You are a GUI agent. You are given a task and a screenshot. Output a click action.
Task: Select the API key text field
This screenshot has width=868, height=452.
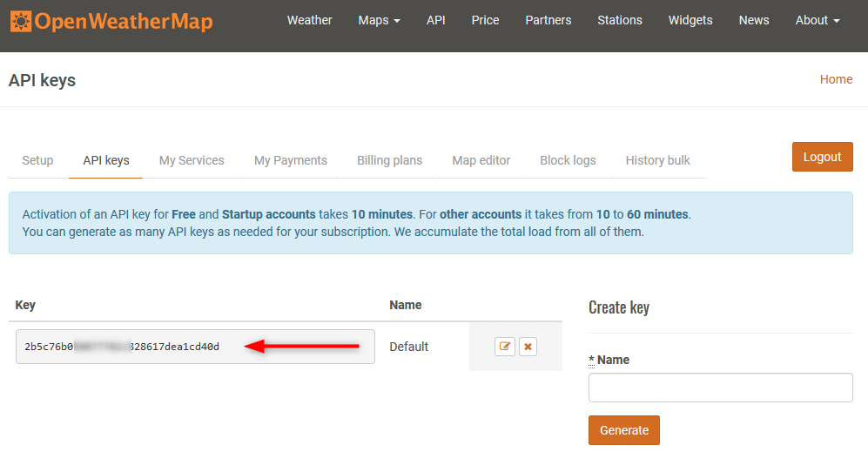195,347
